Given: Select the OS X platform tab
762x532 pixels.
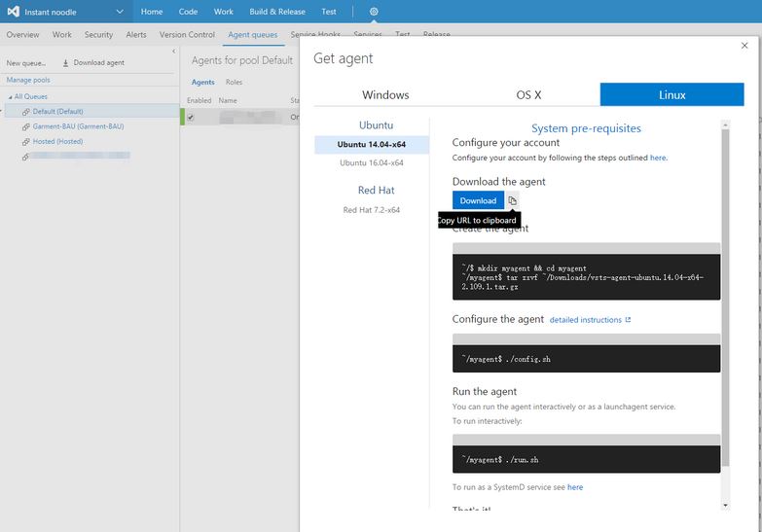Looking at the screenshot, I should tap(528, 94).
